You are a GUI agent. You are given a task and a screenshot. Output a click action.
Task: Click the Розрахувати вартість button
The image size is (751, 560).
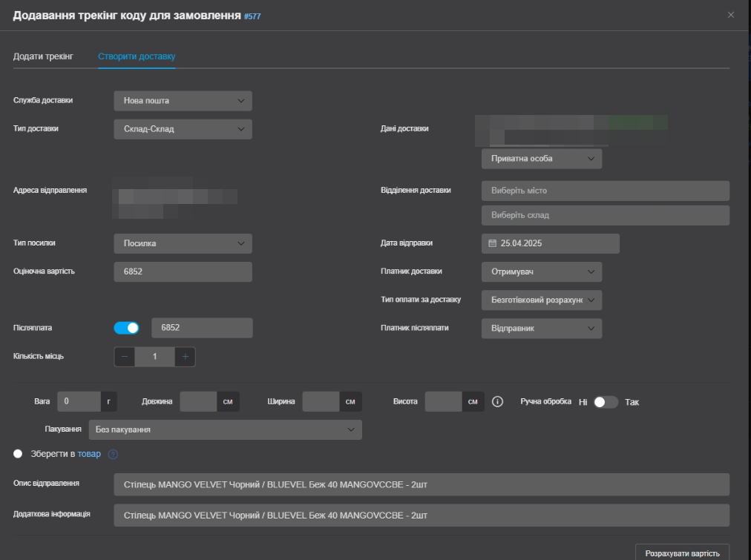click(x=682, y=553)
